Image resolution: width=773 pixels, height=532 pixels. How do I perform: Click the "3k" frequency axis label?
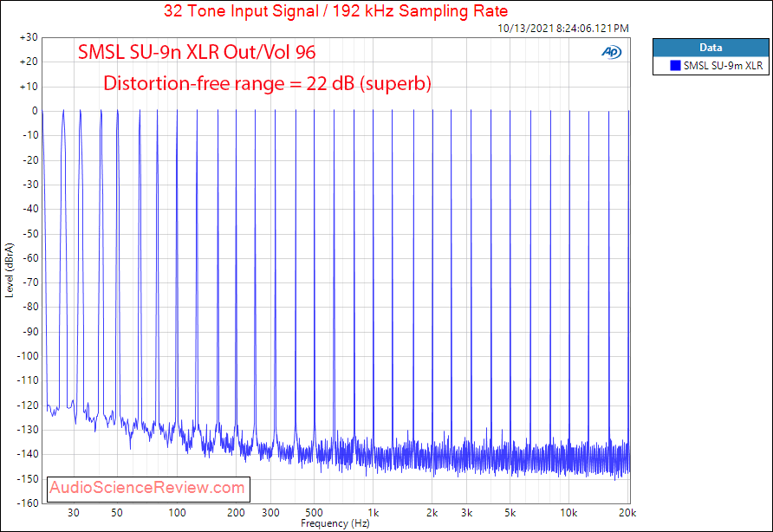(467, 513)
